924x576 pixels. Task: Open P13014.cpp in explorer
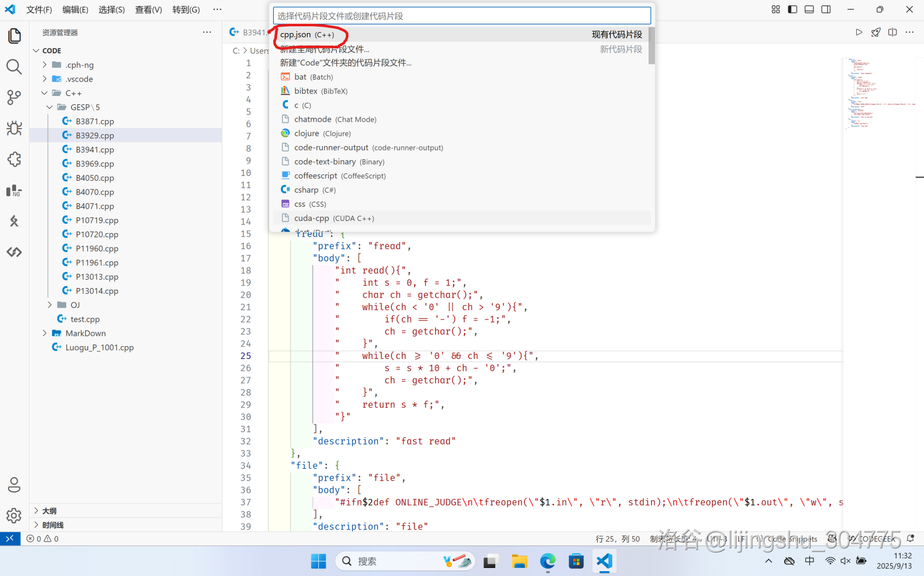pos(125,291)
